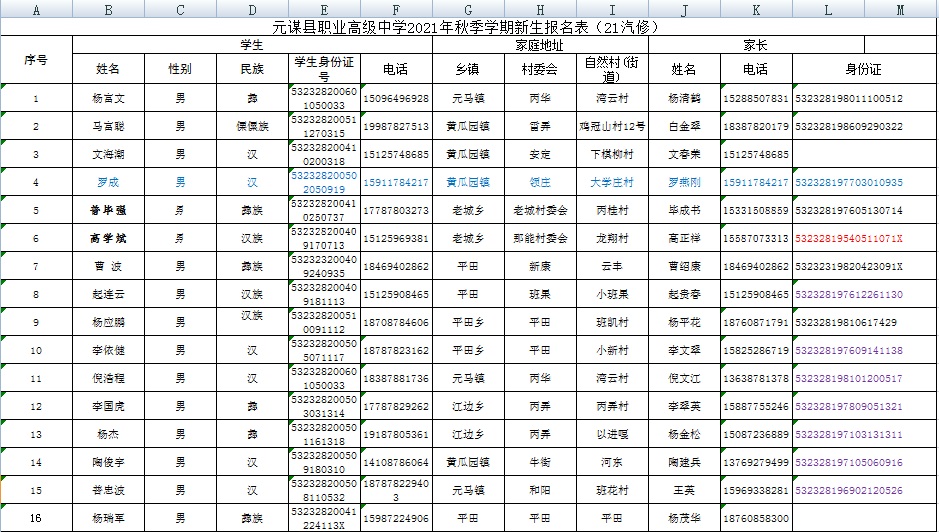Select column header B

click(x=108, y=10)
